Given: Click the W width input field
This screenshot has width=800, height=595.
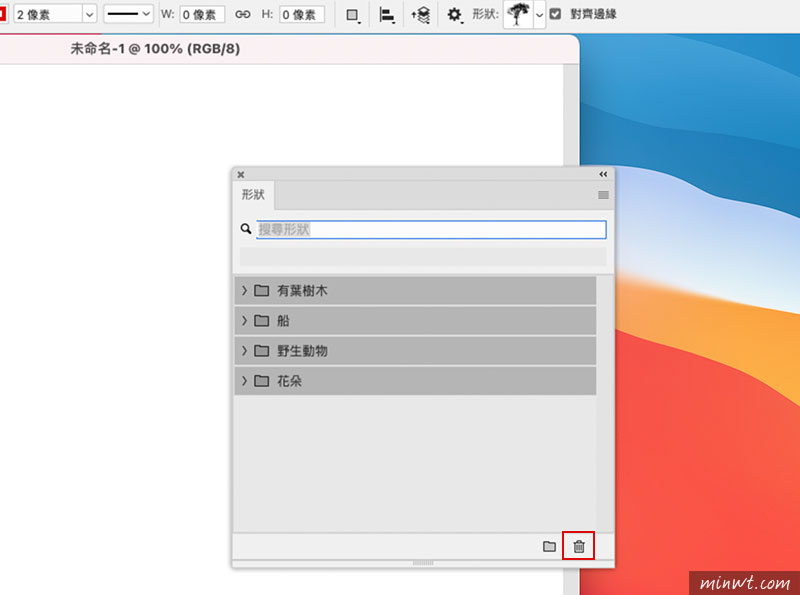Looking at the screenshot, I should tap(202, 14).
